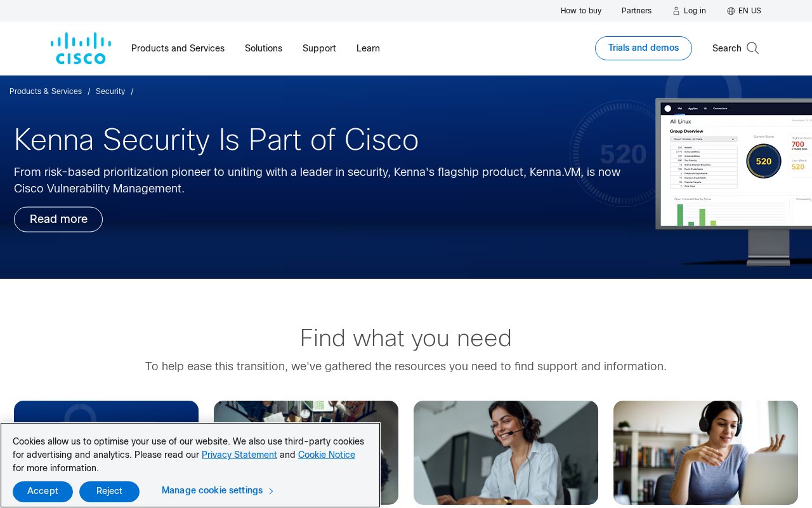Viewport: 812px width, 508px height.
Task: Click the globe language icon
Action: [x=731, y=11]
